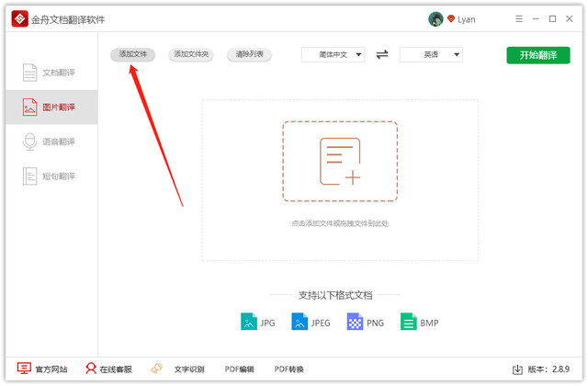Viewport: 588px width, 386px height.
Task: Click the version download icon
Action: [517, 369]
